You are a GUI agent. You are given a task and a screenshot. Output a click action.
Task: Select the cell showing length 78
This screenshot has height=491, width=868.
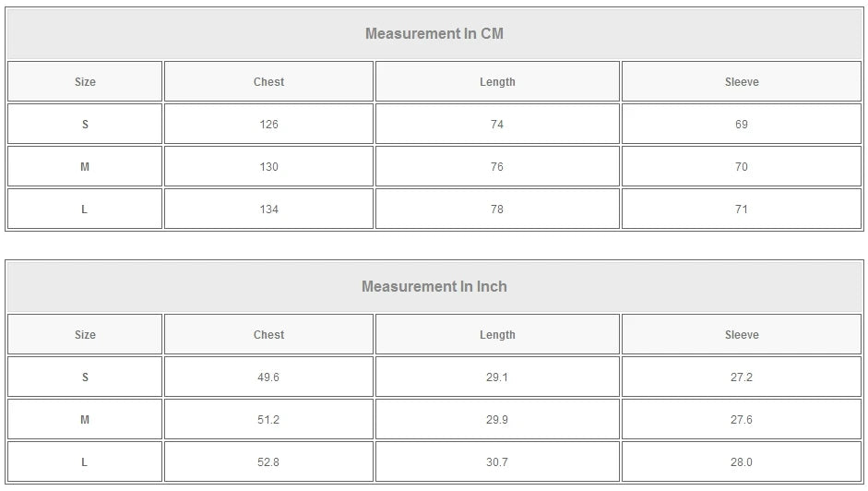tap(497, 210)
